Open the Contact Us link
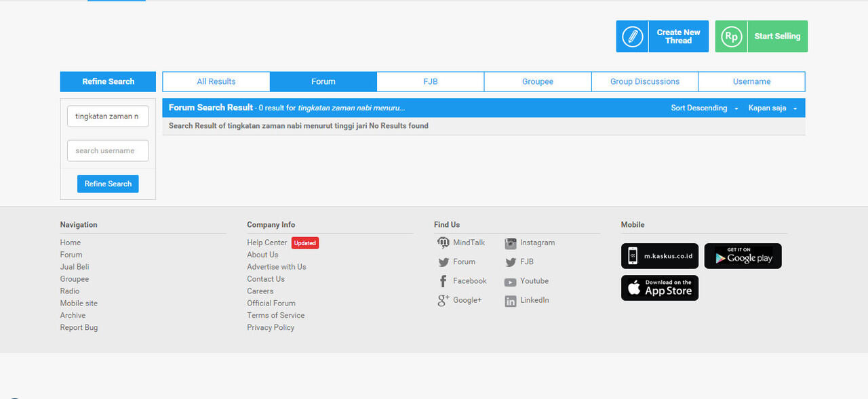Image resolution: width=868 pixels, height=399 pixels. 266,279
